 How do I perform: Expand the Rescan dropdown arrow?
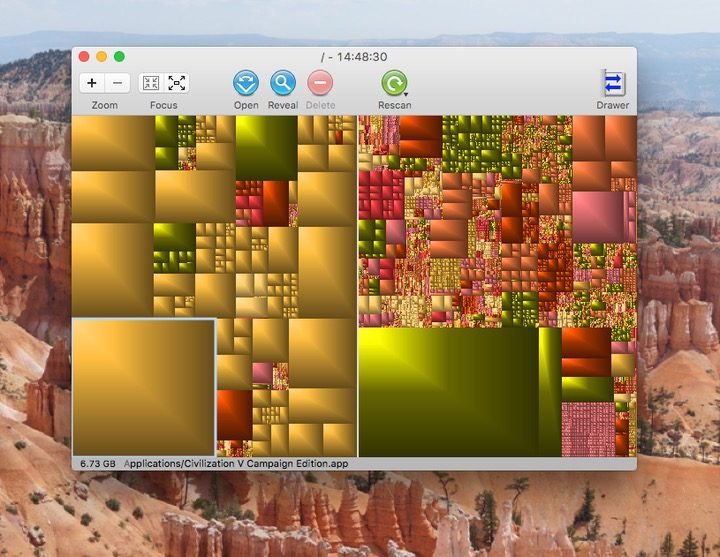(405, 94)
